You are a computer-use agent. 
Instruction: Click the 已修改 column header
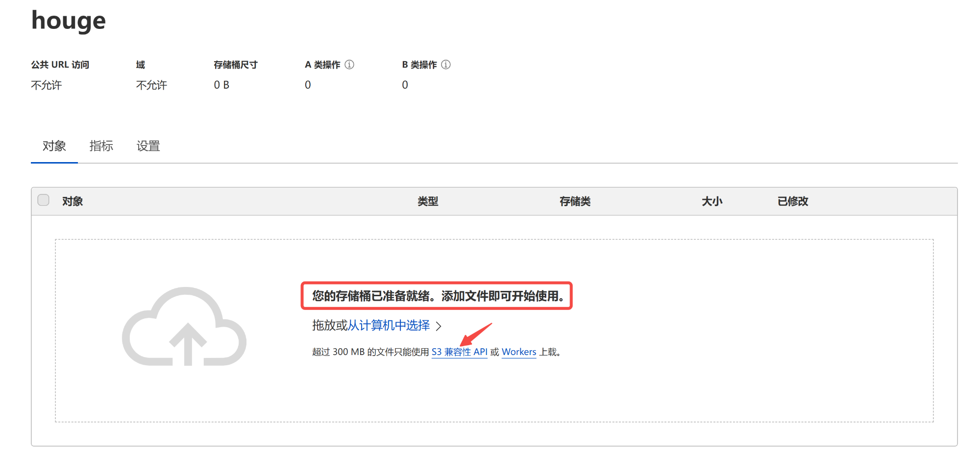tap(793, 201)
